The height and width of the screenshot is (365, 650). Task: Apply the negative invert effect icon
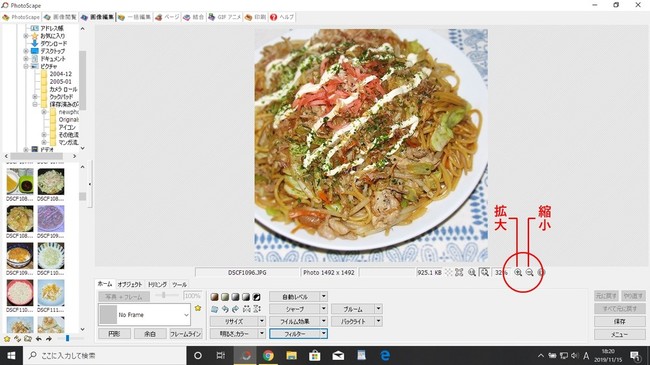(257, 297)
